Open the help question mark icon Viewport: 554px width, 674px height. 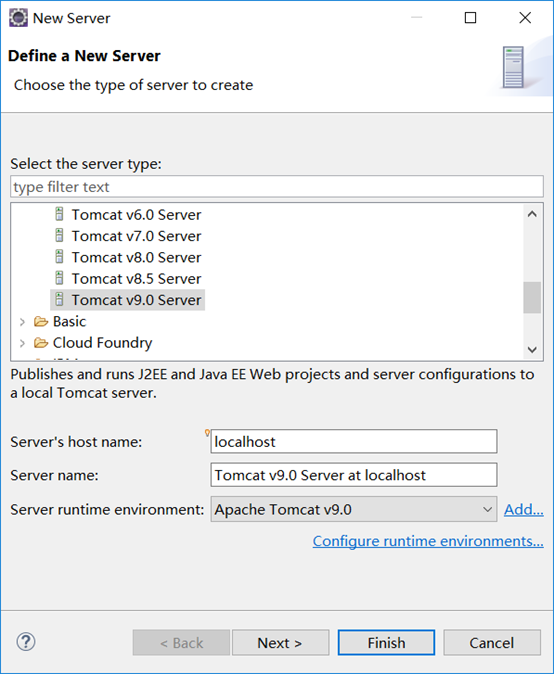[x=26, y=642]
